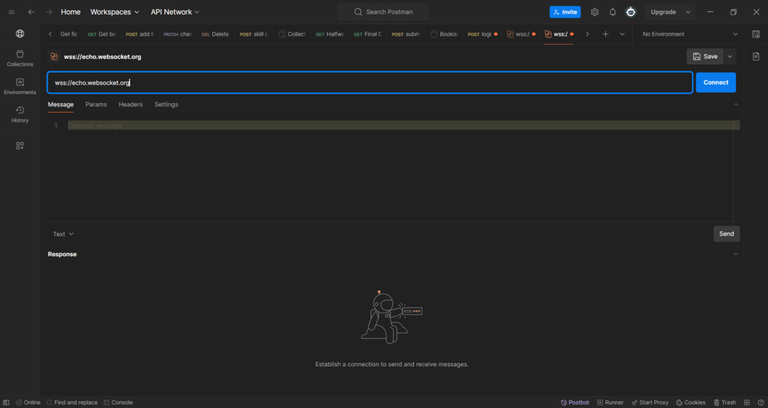Switch to the GET Final request tab
768x408 pixels.
pos(367,34)
